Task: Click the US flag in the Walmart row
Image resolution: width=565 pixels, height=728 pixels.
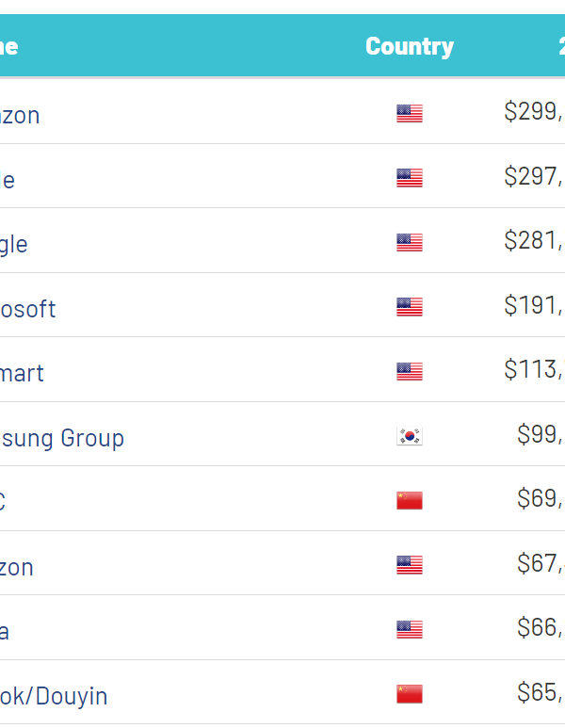Action: [x=410, y=371]
